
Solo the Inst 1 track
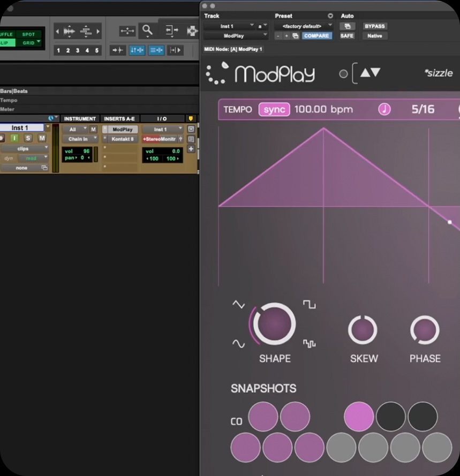point(28,138)
